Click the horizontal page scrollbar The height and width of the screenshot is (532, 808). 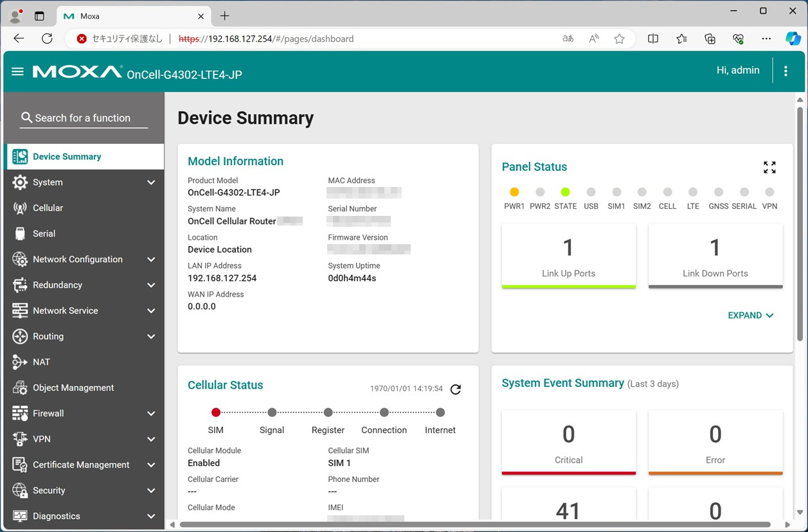[475, 525]
